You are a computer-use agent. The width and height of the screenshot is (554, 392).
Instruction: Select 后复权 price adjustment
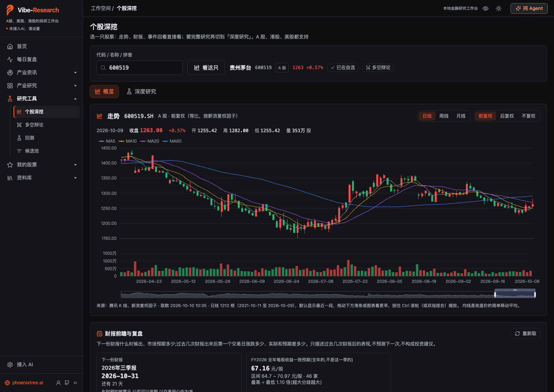507,116
